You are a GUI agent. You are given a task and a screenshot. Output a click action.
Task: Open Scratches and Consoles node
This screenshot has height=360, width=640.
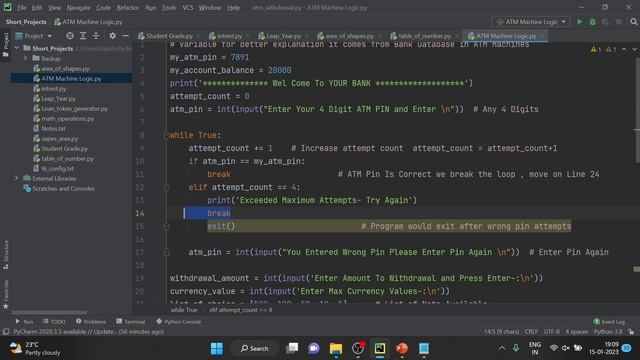coord(63,189)
